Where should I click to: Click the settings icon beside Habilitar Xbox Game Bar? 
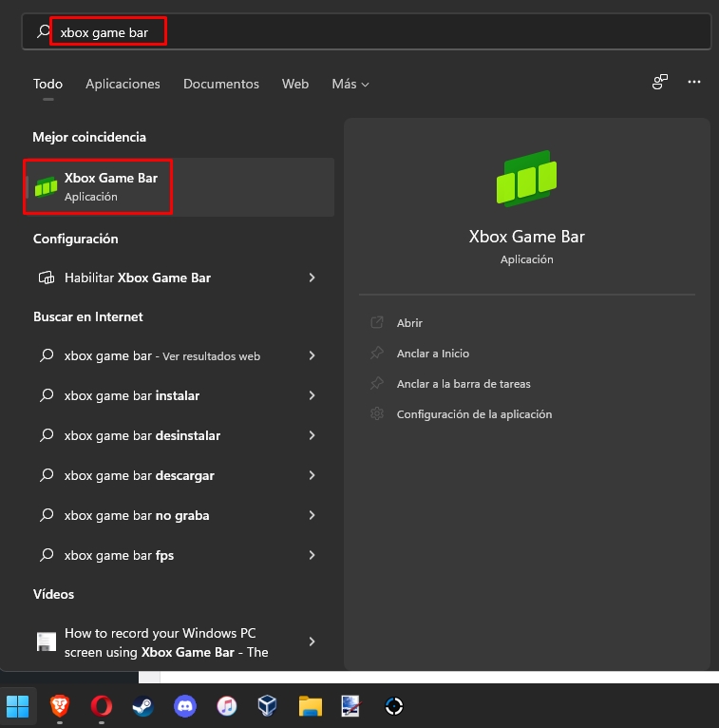[x=47, y=278]
